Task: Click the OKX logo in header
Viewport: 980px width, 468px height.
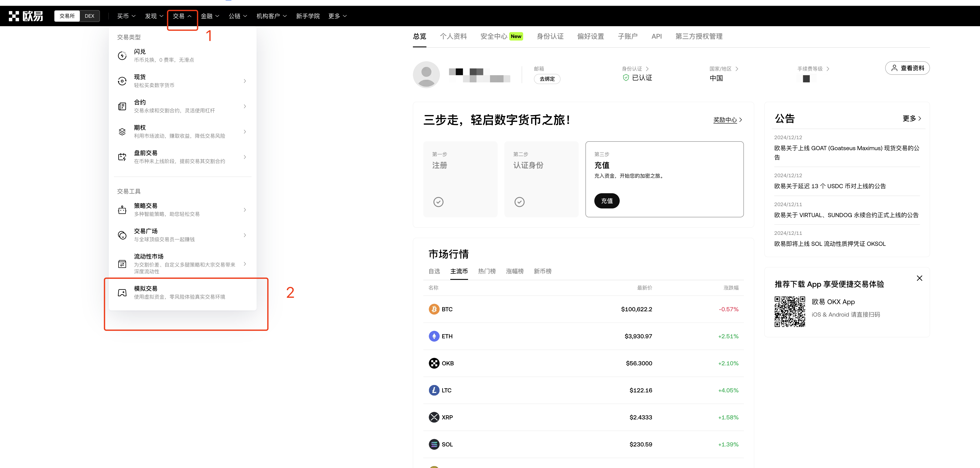Action: (x=26, y=16)
